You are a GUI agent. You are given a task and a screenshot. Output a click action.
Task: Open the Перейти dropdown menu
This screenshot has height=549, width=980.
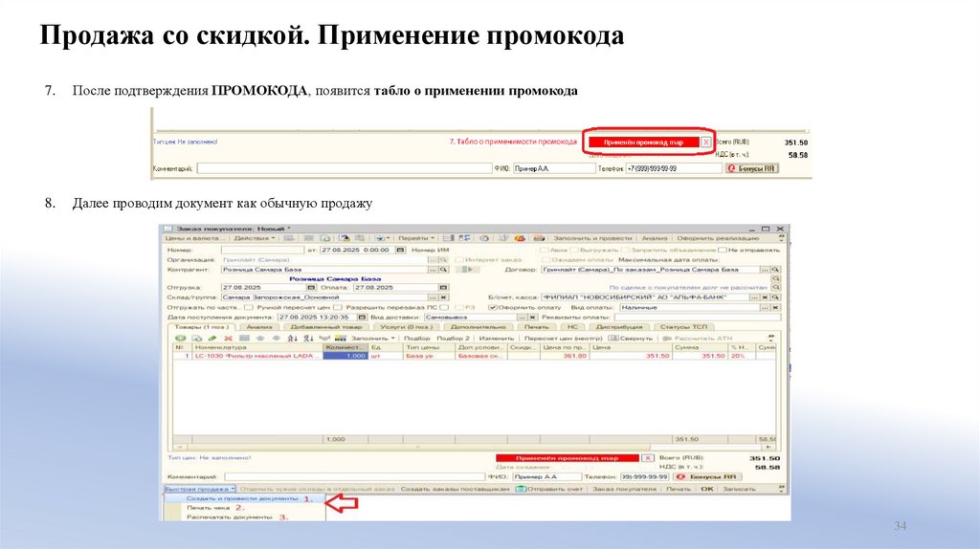(x=416, y=238)
